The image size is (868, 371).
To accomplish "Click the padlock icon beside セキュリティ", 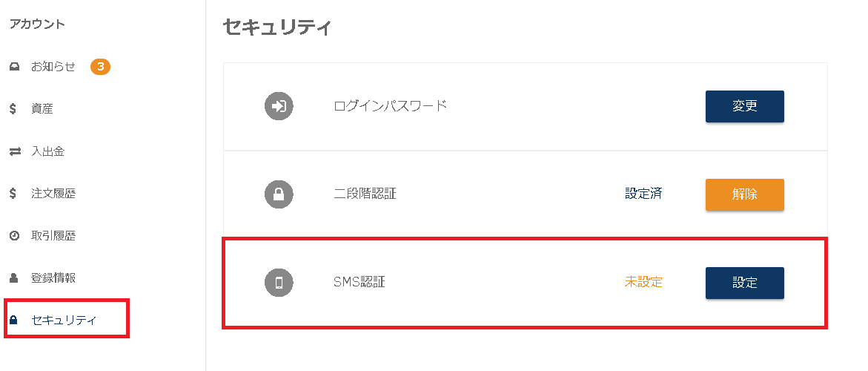I will point(14,320).
